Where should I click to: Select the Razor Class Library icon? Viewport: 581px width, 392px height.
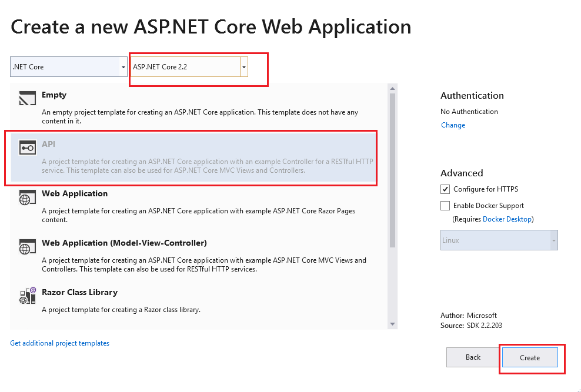[x=28, y=296]
